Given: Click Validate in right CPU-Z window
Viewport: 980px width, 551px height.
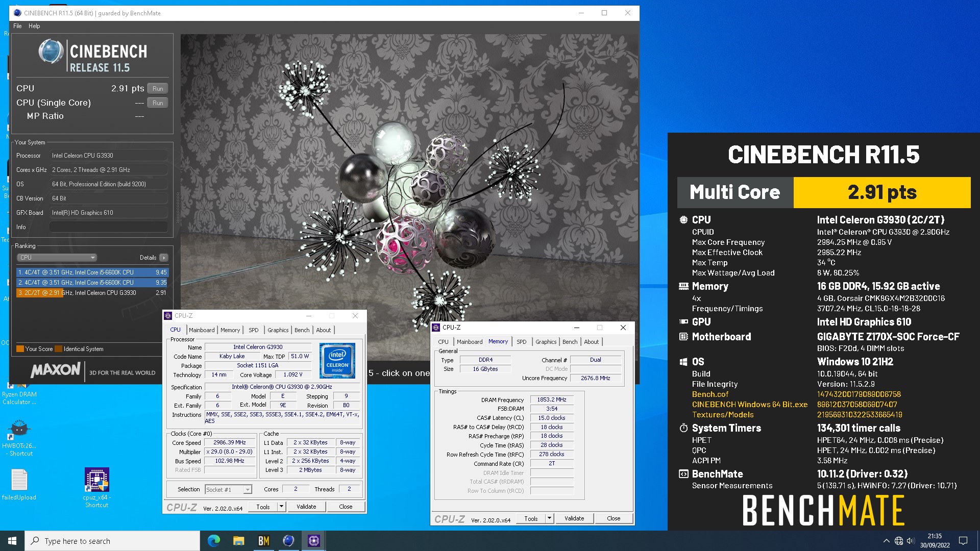Looking at the screenshot, I should (574, 518).
